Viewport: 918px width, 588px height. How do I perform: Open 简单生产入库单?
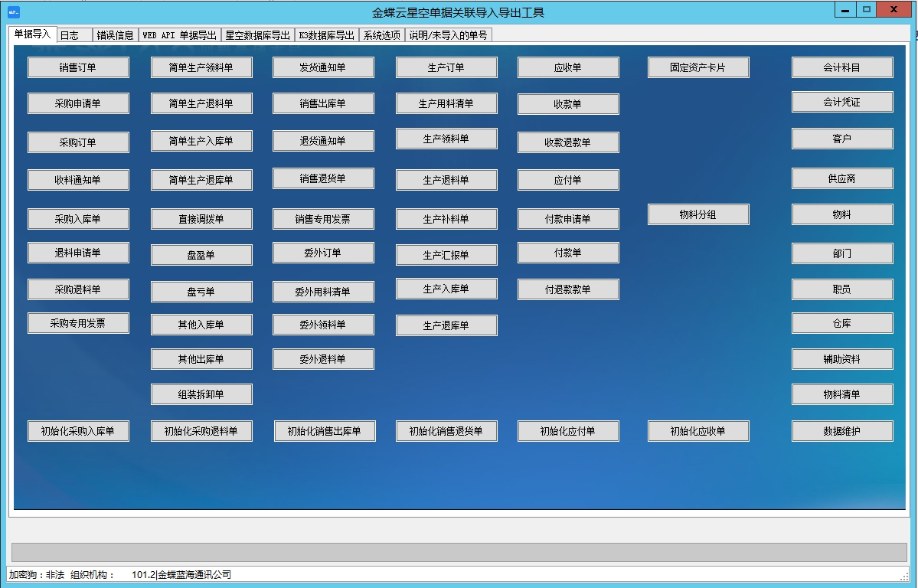click(x=201, y=141)
